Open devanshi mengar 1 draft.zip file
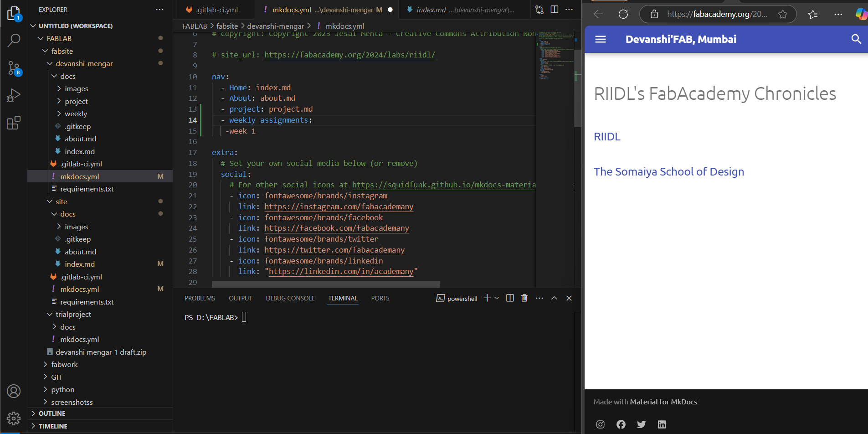This screenshot has width=868, height=434. (101, 352)
